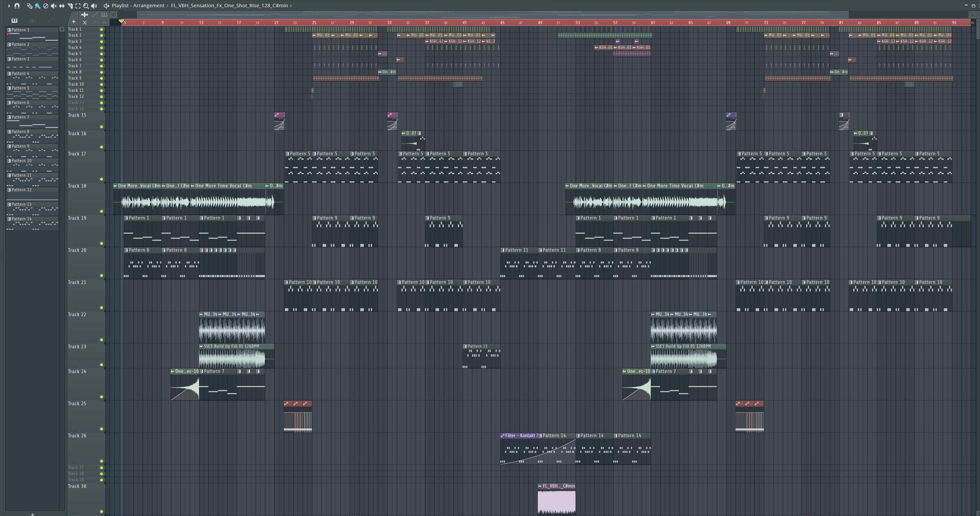Open first One More Time Vocal clip menu

[115, 186]
